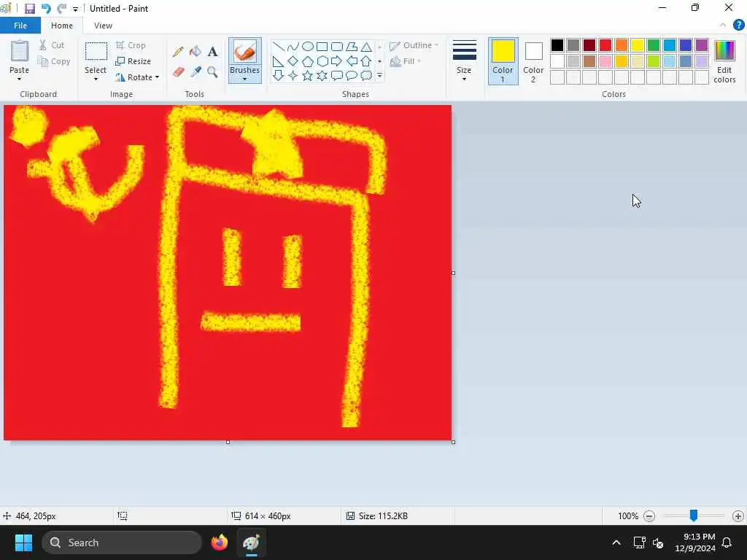Click the rectangular Select tool button
Viewport: 747px width, 560px height.
tap(96, 52)
